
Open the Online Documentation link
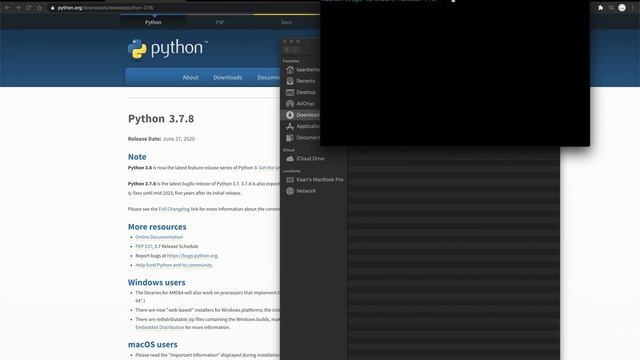[x=159, y=237]
